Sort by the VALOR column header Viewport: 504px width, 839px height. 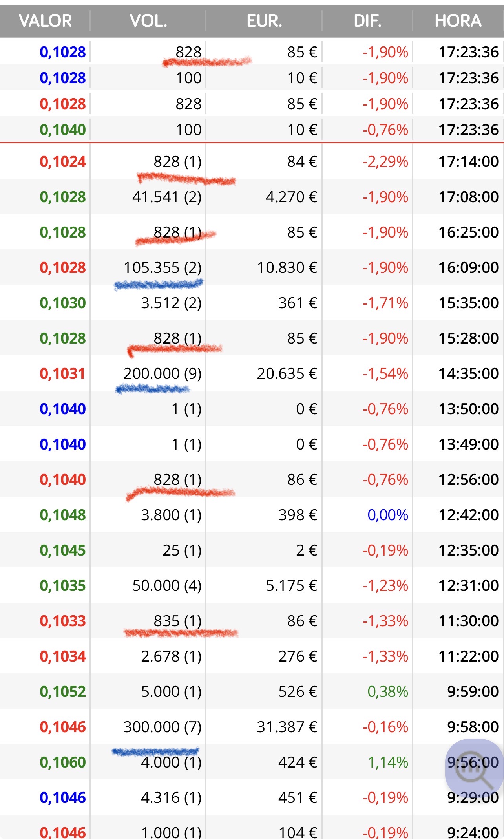tap(45, 21)
